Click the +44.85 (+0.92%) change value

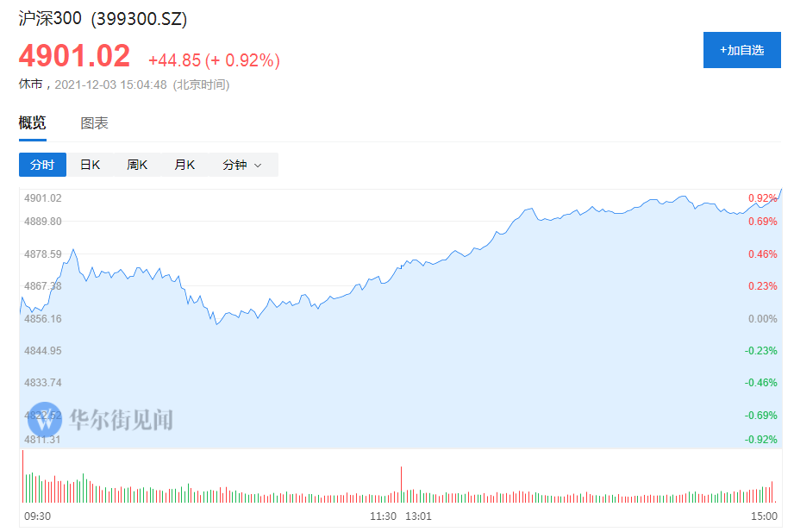pyautogui.click(x=214, y=60)
